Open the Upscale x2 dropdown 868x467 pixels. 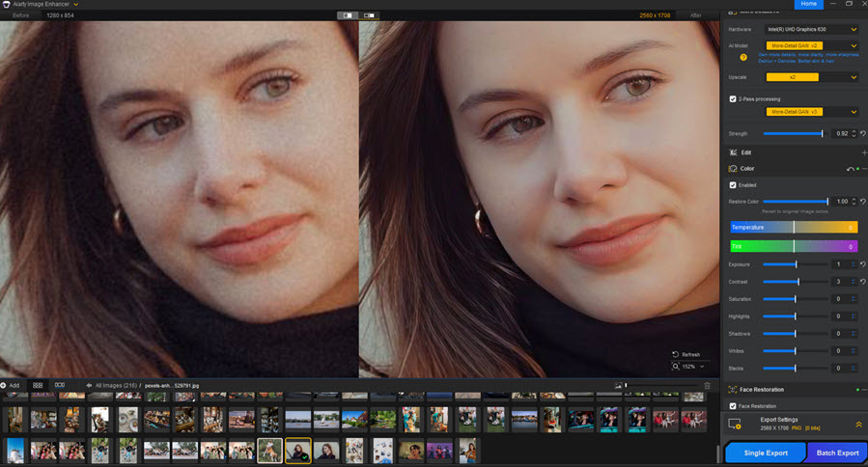[x=812, y=77]
